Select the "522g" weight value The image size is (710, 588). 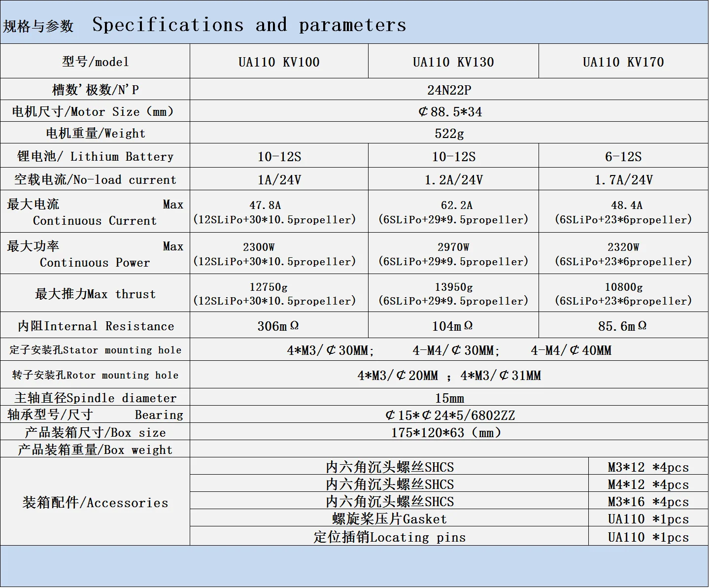[449, 134]
